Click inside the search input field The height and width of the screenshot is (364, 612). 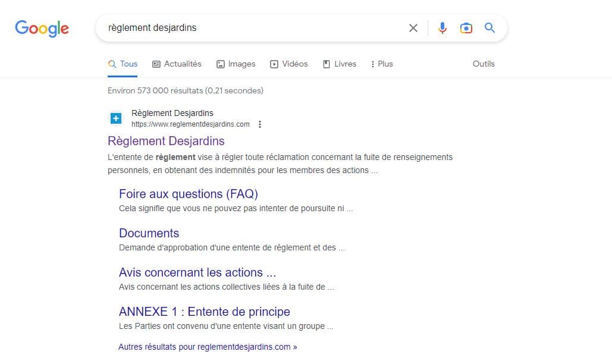(250, 28)
